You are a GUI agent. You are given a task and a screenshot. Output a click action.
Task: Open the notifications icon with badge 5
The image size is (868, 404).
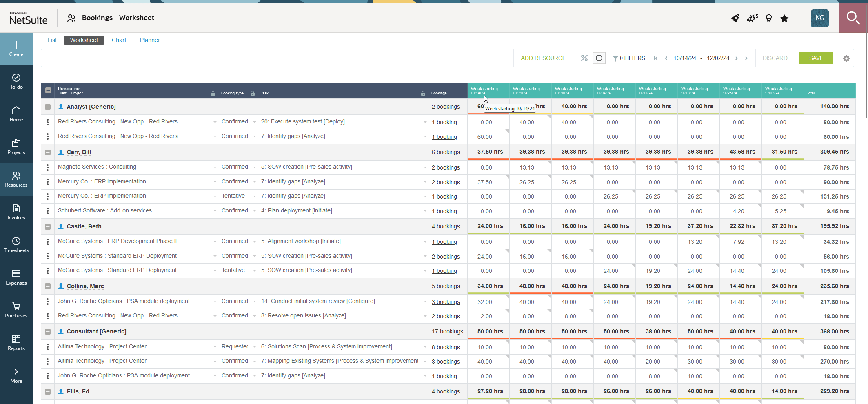[752, 18]
